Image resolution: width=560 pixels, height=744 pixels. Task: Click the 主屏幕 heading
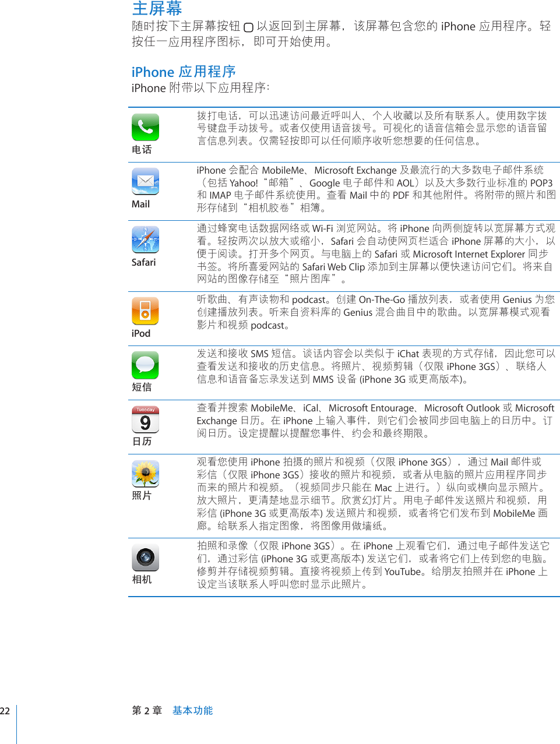(157, 8)
